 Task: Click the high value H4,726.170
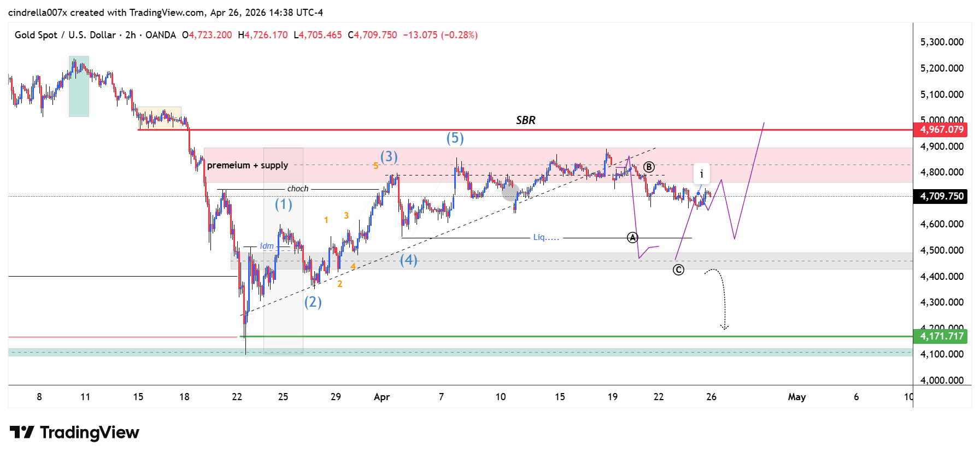pyautogui.click(x=263, y=35)
